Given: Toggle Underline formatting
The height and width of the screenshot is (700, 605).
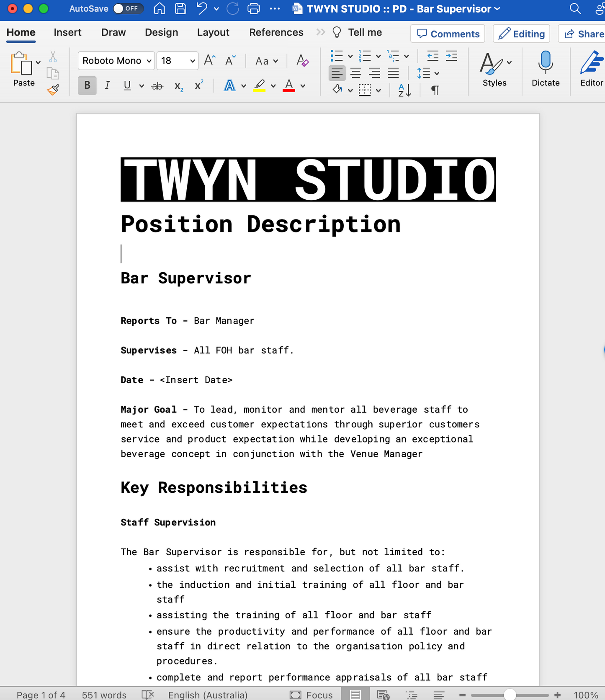Looking at the screenshot, I should click(x=127, y=85).
